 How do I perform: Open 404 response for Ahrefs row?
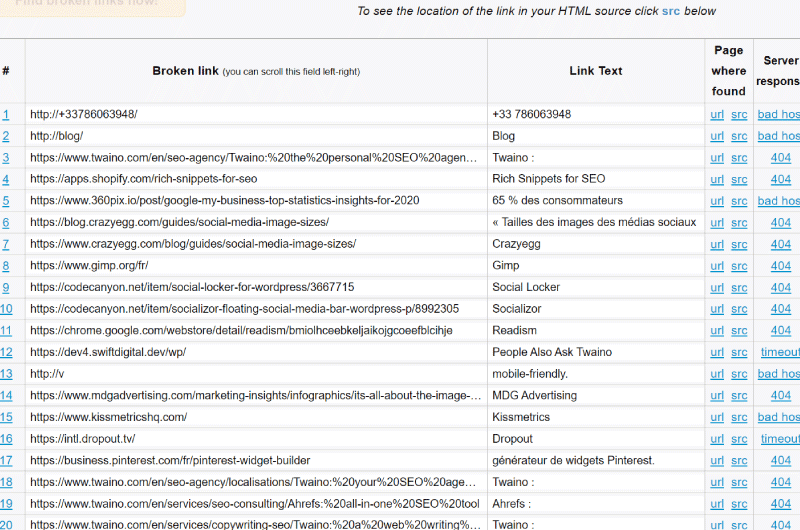(x=781, y=504)
